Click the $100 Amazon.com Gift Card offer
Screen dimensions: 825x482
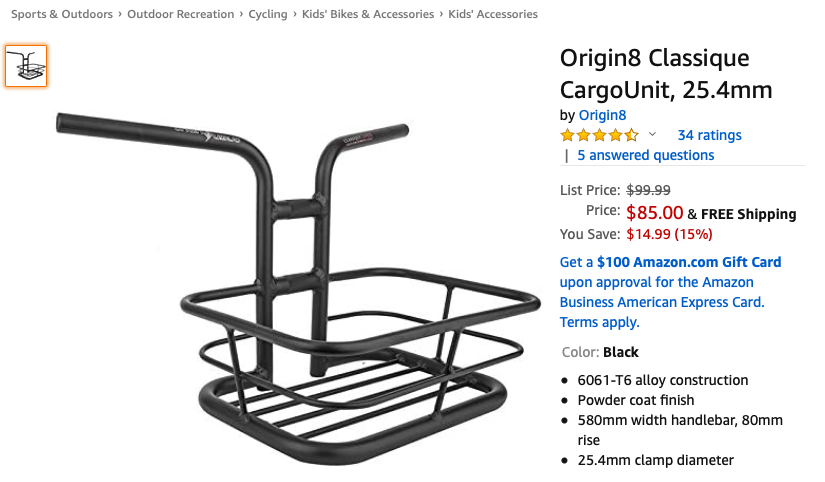pyautogui.click(x=689, y=262)
